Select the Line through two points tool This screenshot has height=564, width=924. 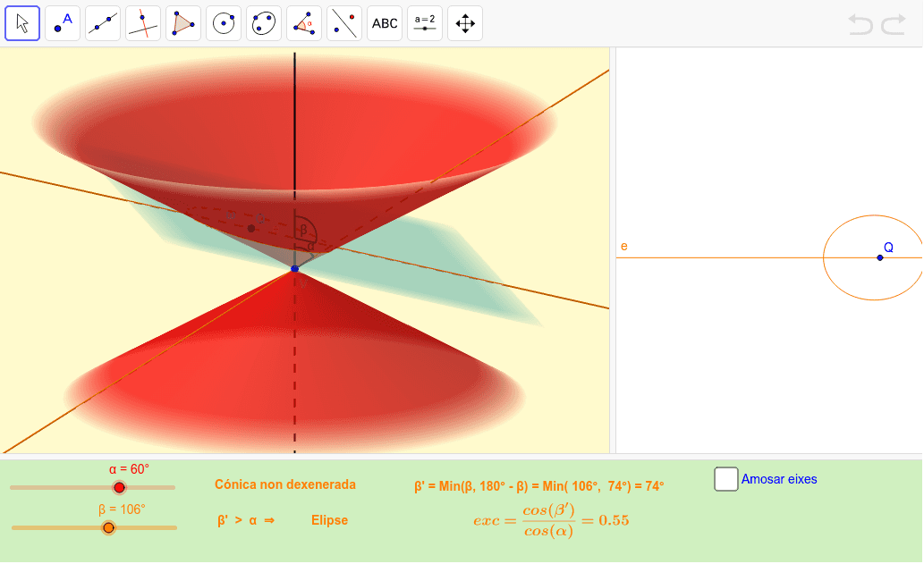click(103, 23)
